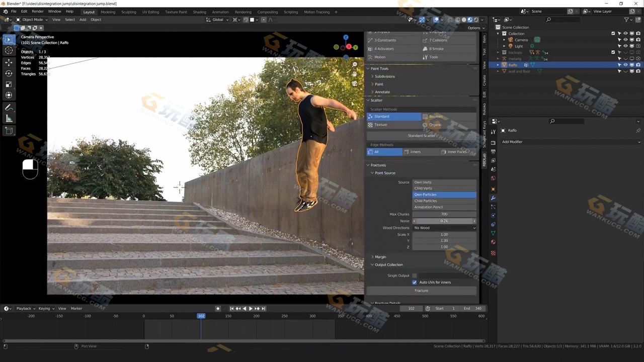Toggle metarig viewport monitor icon

click(x=632, y=59)
